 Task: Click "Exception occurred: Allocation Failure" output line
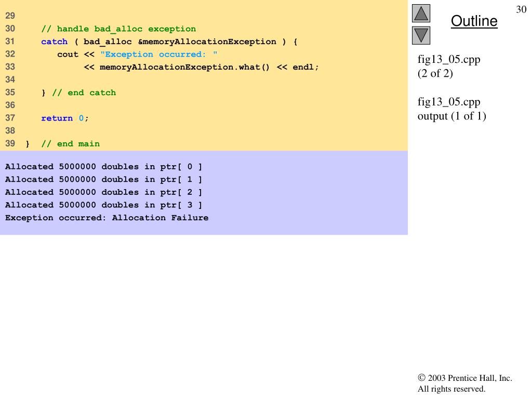click(x=107, y=218)
